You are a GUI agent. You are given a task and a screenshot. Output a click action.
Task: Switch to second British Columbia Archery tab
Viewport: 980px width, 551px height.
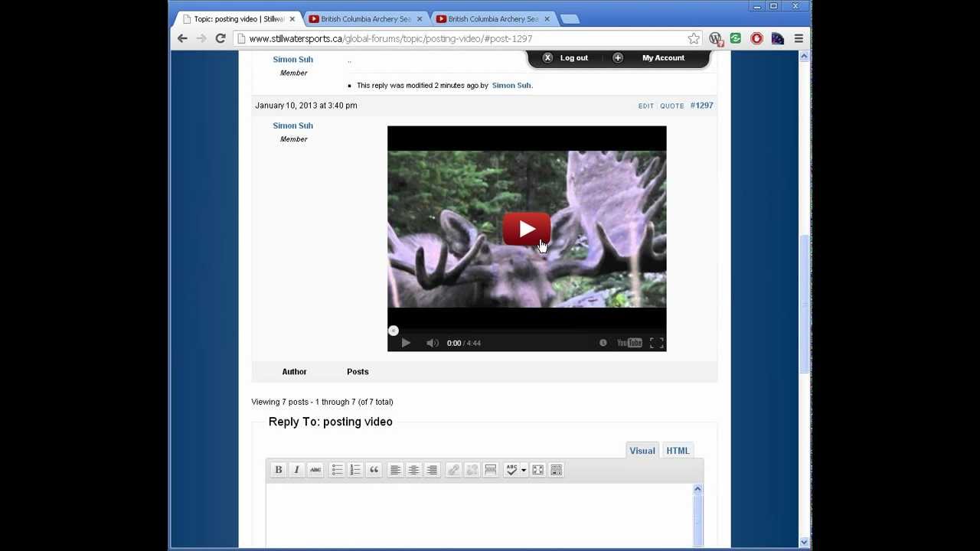point(365,19)
